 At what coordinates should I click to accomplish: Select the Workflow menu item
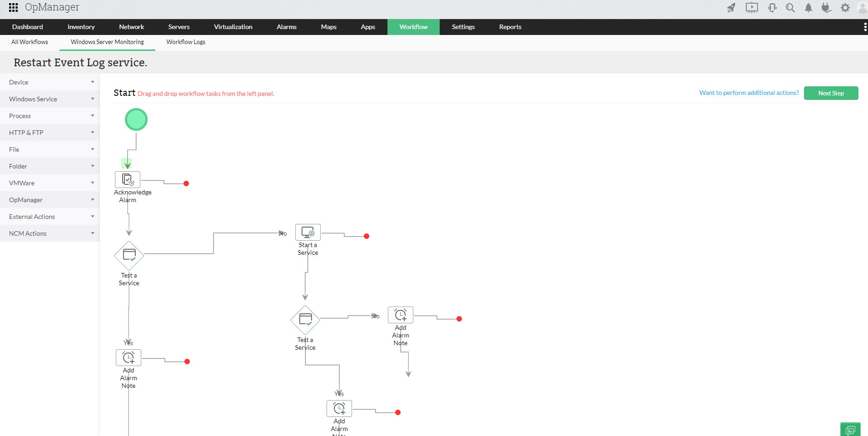pos(413,27)
